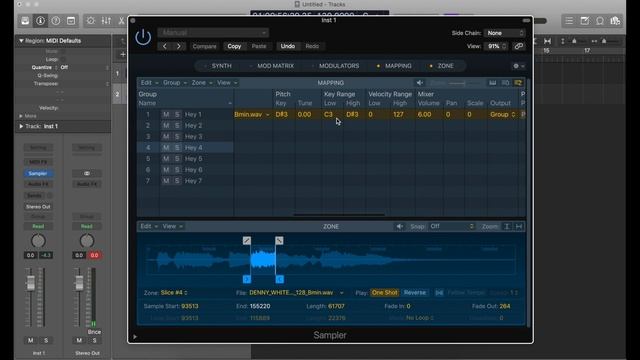
Task: Click the Zoom vertical fit icon
Action: tap(507, 227)
